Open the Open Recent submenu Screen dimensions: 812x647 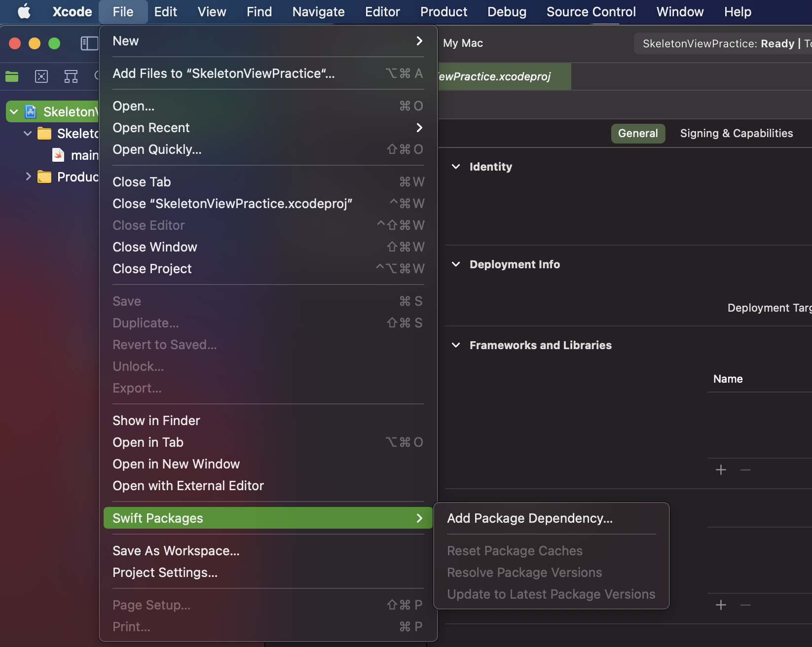[268, 128]
